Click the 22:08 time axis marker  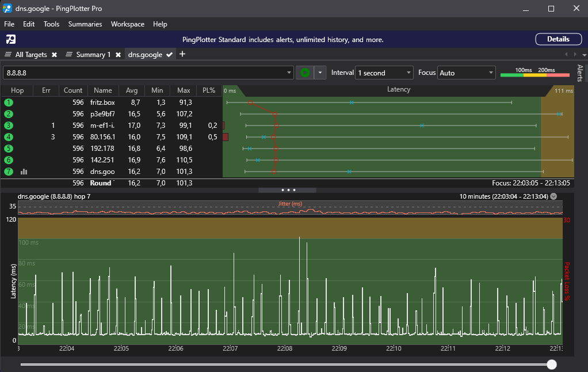285,348
